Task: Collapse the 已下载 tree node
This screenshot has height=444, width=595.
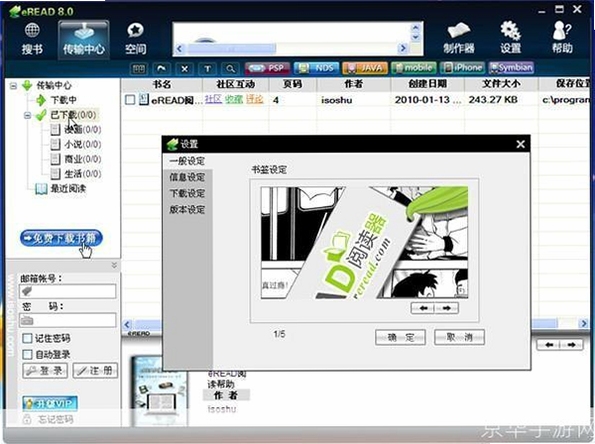Action: [27, 115]
